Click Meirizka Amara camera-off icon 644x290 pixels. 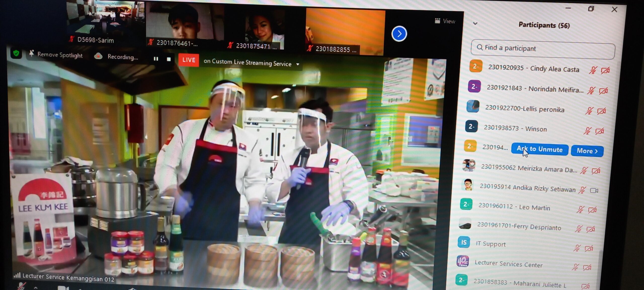pos(596,171)
